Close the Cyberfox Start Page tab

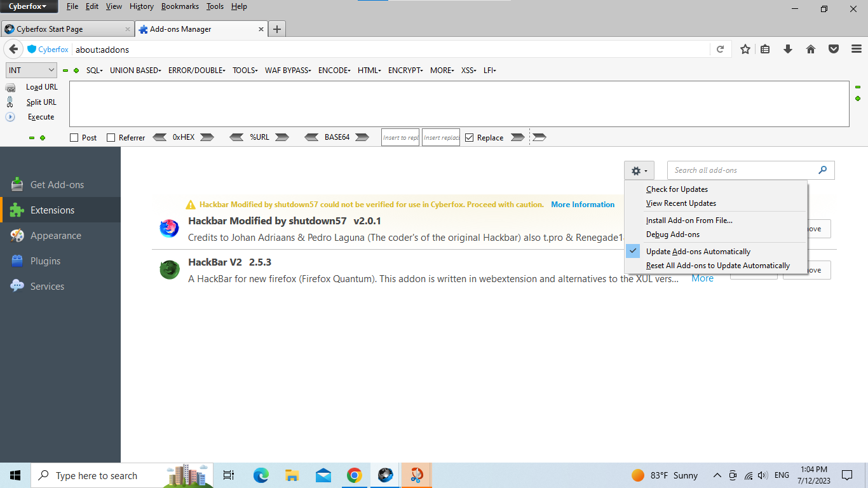[127, 29]
